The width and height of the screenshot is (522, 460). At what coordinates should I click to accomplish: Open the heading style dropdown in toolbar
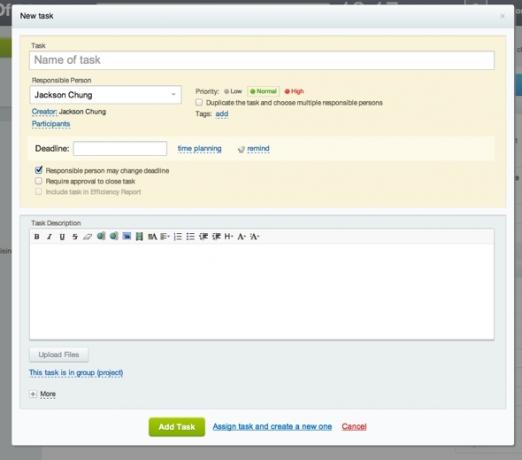(229, 237)
